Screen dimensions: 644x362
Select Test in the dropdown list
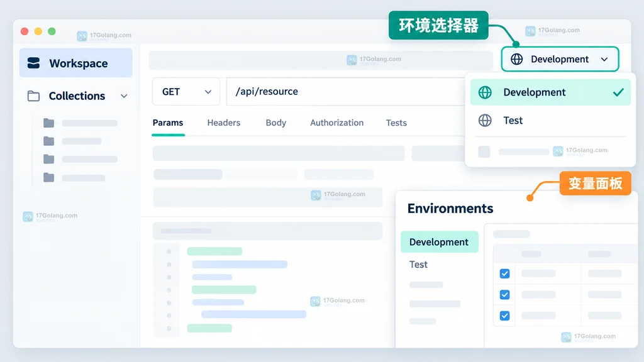[550, 120]
